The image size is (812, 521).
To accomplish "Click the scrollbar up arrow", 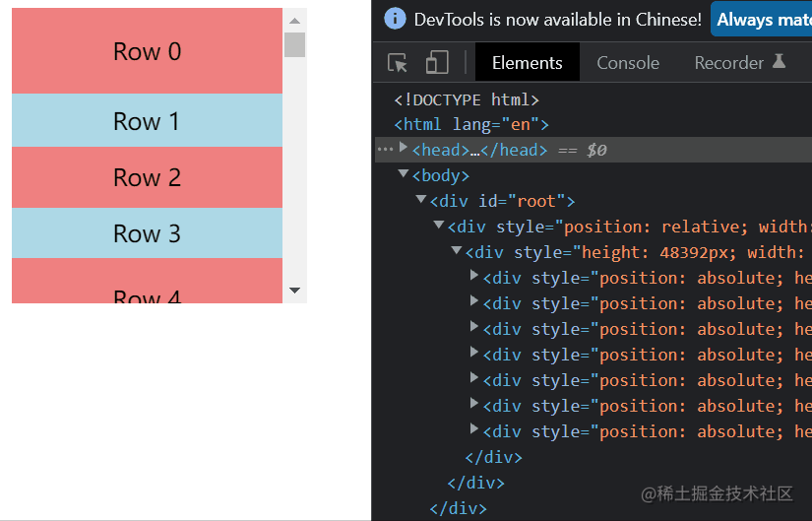I will click(x=294, y=21).
